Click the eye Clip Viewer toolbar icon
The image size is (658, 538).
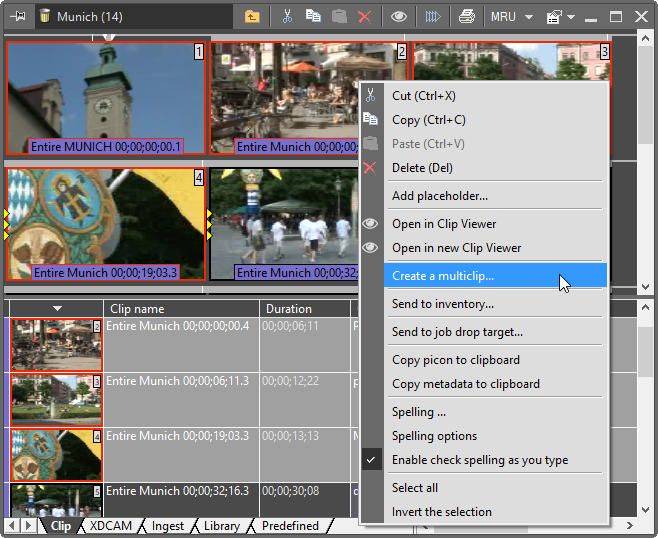tap(398, 16)
